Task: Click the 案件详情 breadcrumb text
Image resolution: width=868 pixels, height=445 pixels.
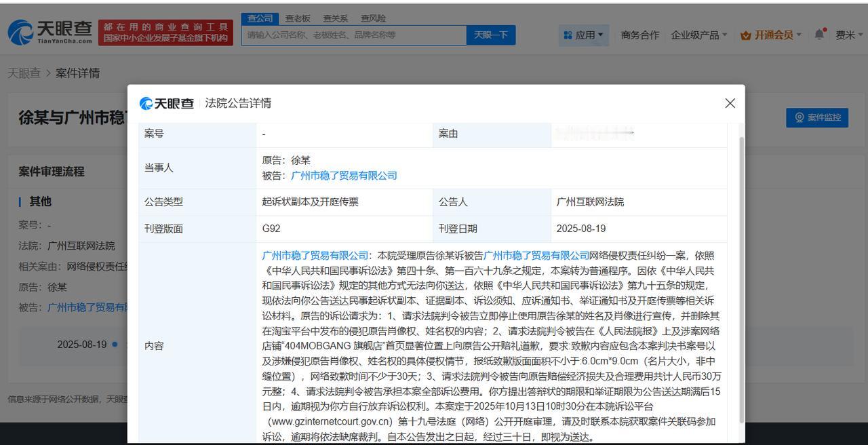Action: click(x=78, y=73)
